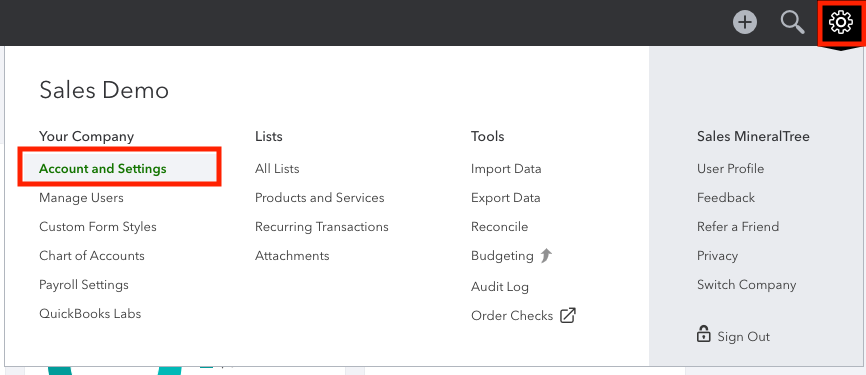View the Audit Log
This screenshot has width=866, height=375.
click(x=500, y=287)
